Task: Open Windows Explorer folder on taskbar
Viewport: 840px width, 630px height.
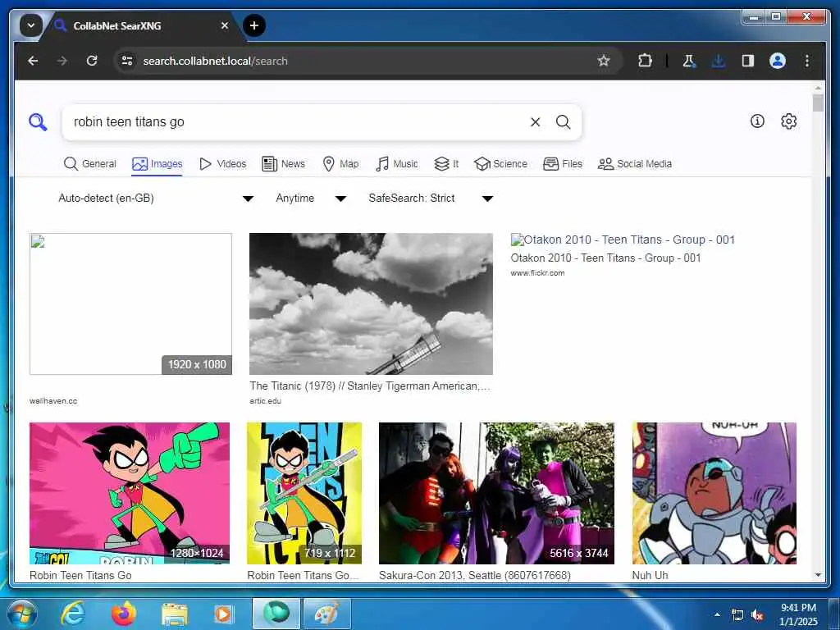Action: 174,614
